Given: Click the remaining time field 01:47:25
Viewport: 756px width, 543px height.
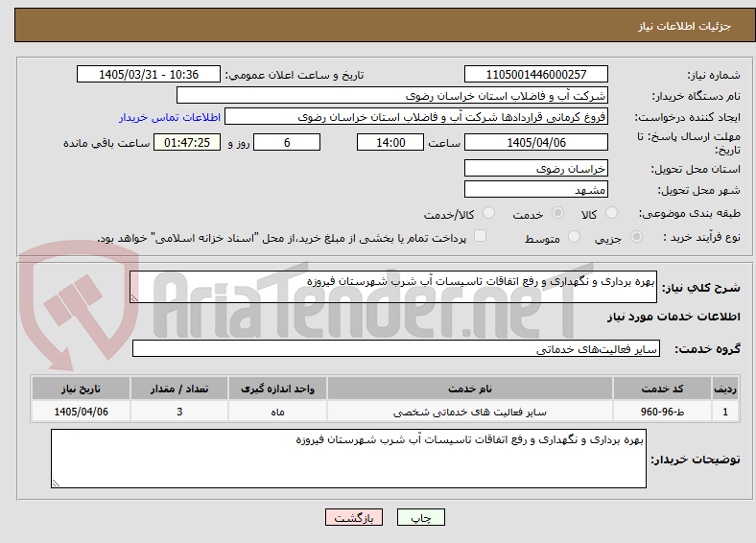Looking at the screenshot, I should click(x=187, y=142).
